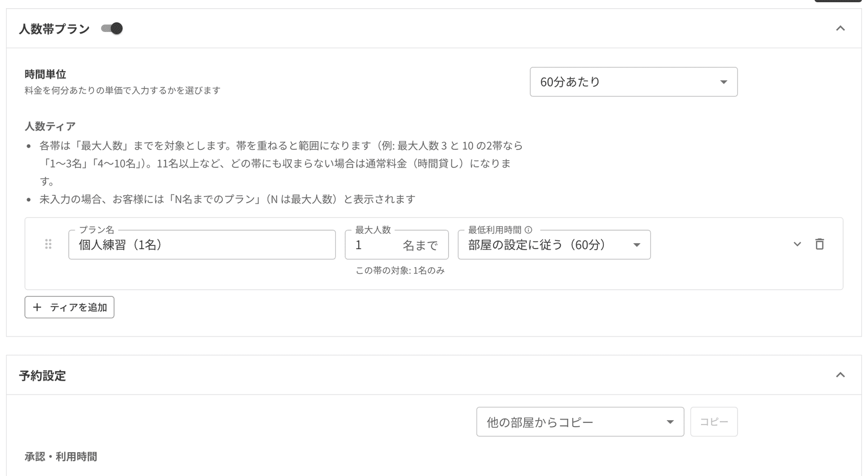Edit the プラン名 field 個人練習（1名）
This screenshot has width=868, height=476.
click(x=202, y=245)
